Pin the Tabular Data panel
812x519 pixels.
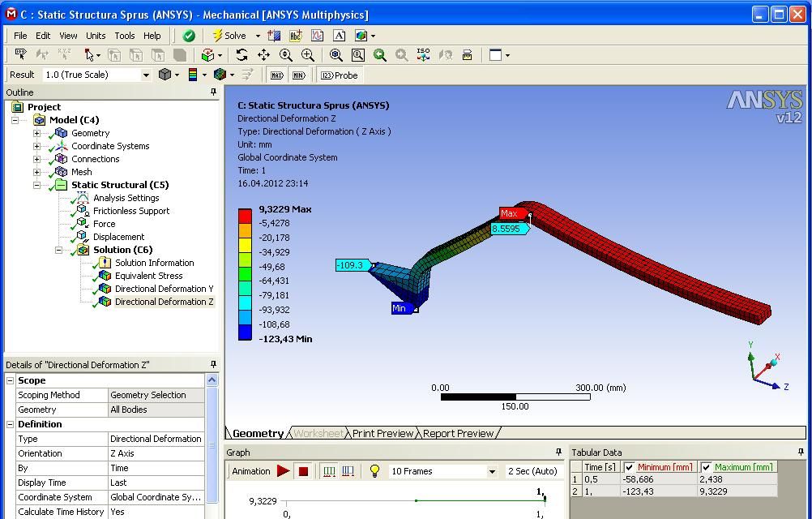tap(801, 452)
